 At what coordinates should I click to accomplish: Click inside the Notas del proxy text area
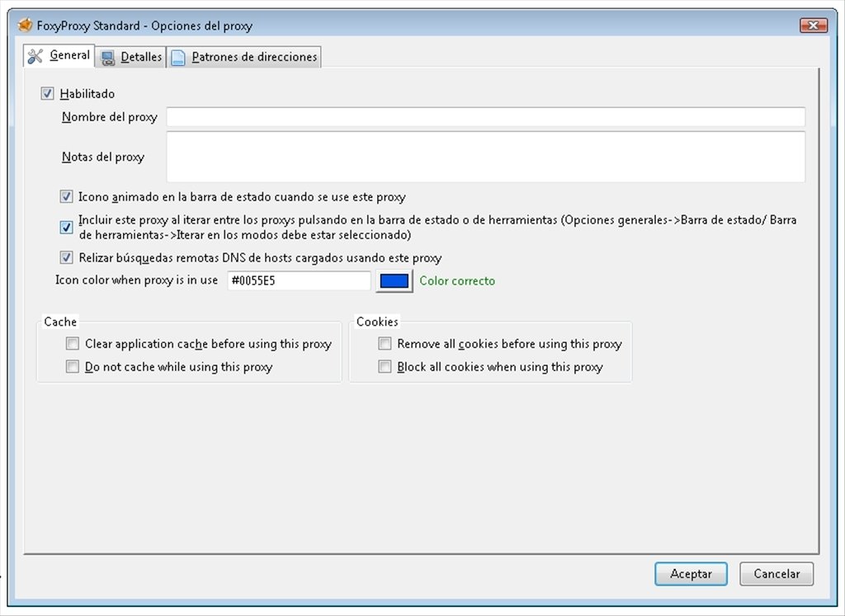[x=485, y=157]
